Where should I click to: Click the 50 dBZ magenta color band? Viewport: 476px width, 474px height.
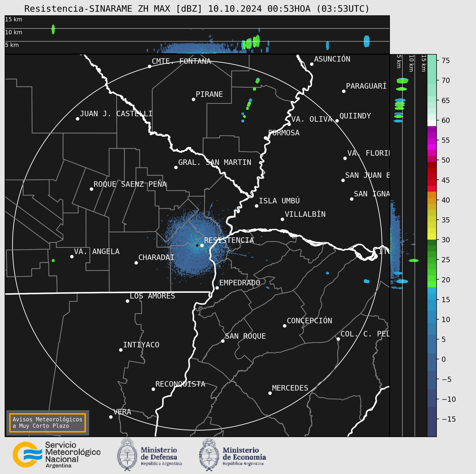pos(432,159)
